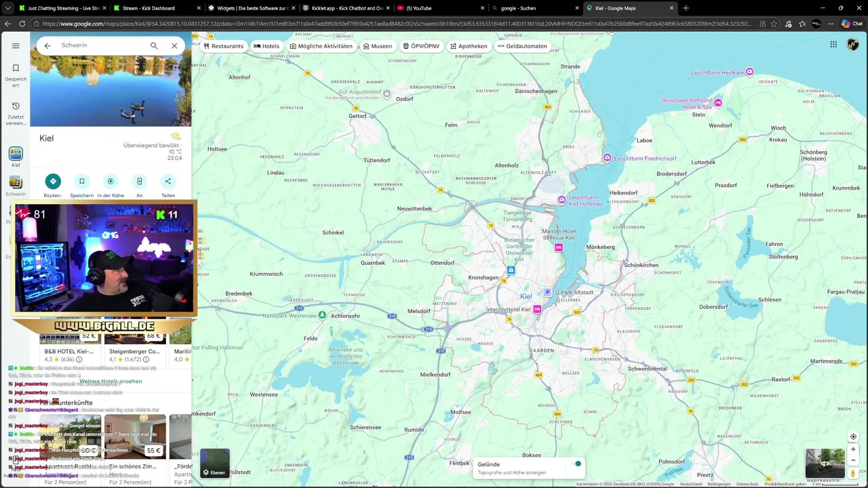
Task: Click the Deutschland footer link
Action: 691,484
